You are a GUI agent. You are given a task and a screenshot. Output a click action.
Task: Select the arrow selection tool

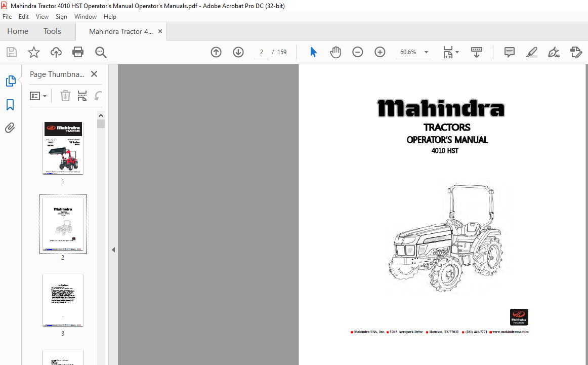(314, 52)
